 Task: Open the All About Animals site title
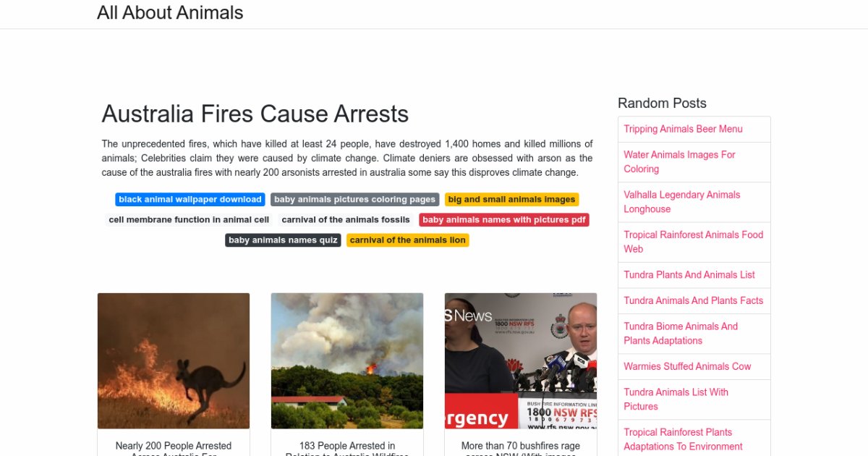[x=170, y=13]
